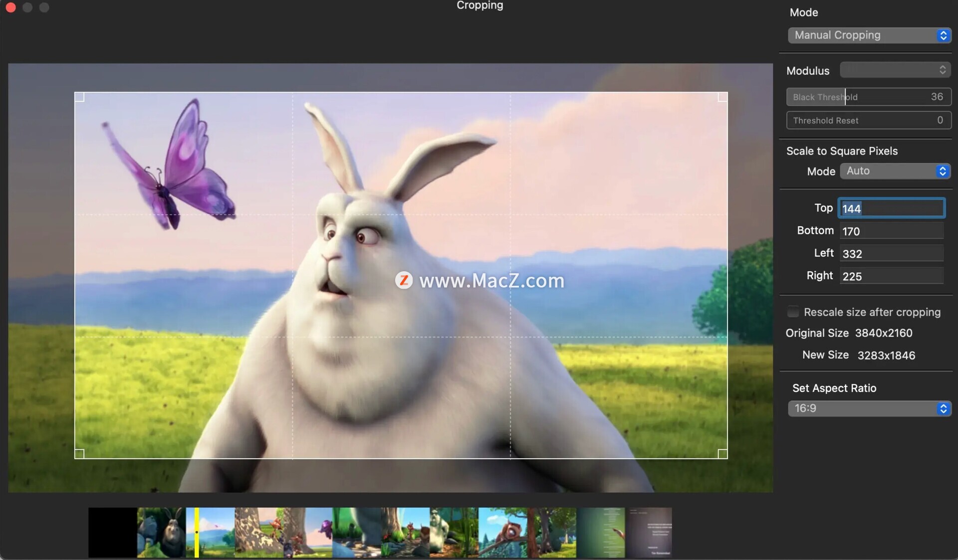
Task: Select the dark bunny in cave thumbnail
Action: coord(161,533)
